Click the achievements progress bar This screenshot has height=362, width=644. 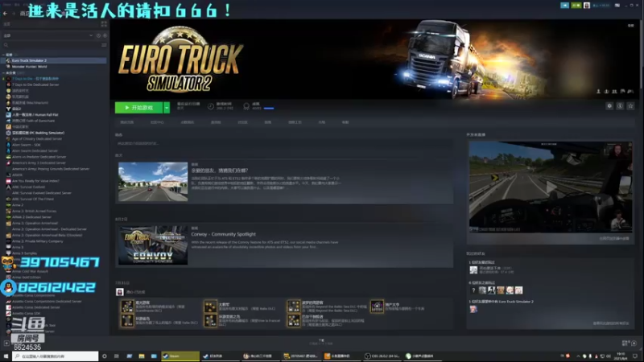269,109
